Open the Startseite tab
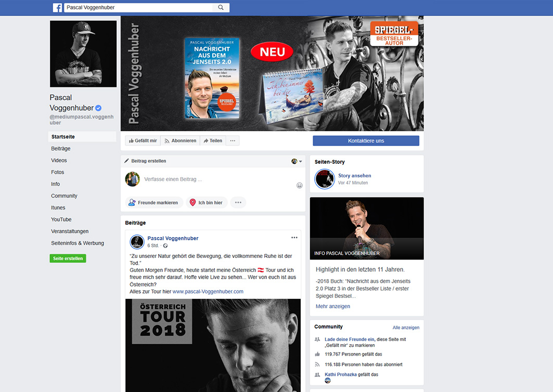The width and height of the screenshot is (553, 392). (82, 137)
